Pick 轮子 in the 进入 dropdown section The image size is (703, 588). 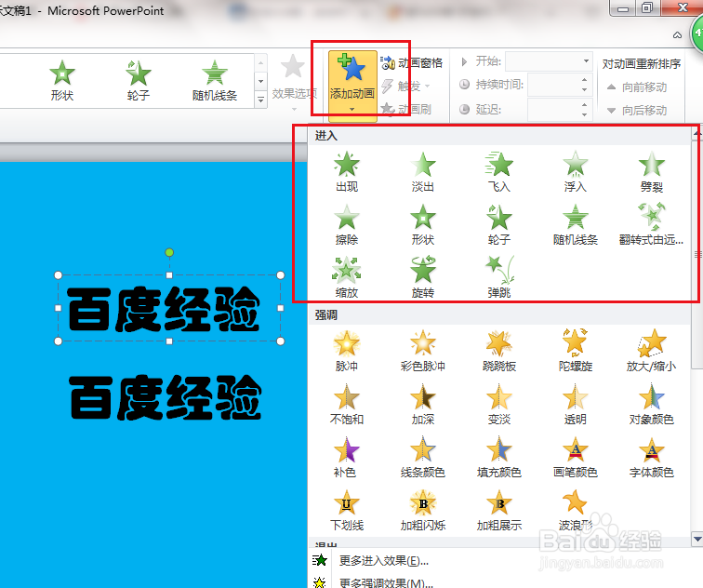pos(499,225)
